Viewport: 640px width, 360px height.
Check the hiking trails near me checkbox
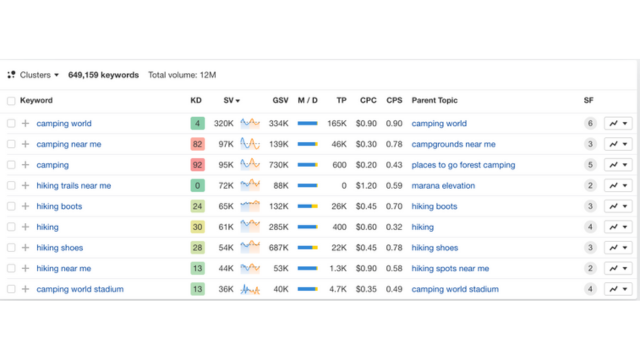point(11,186)
